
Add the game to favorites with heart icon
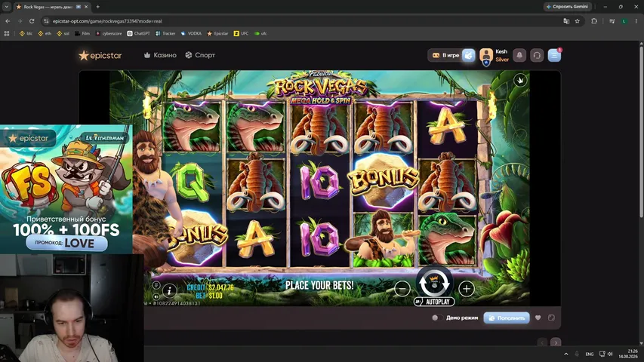[538, 318]
